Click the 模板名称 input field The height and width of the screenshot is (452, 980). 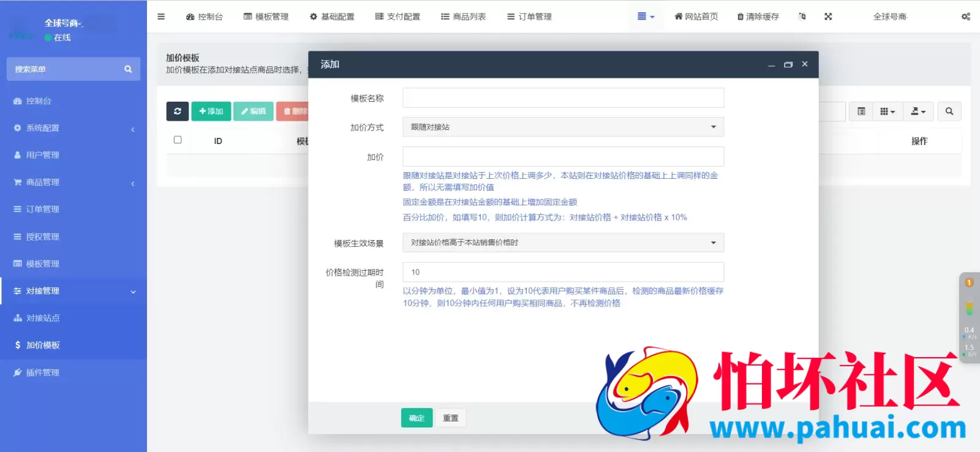coord(563,98)
